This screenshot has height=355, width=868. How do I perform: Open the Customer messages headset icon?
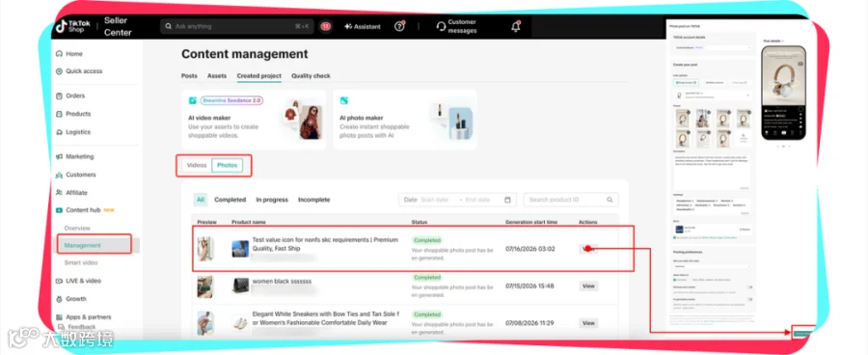point(441,27)
